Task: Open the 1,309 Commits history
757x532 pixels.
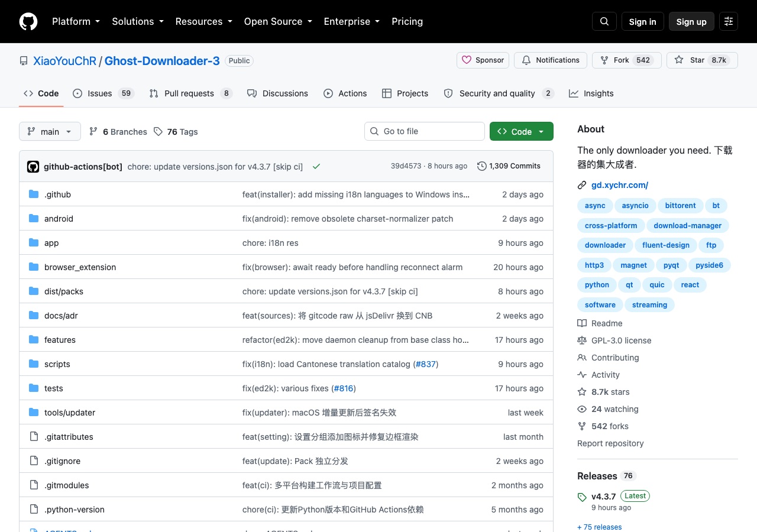Action: click(509, 166)
